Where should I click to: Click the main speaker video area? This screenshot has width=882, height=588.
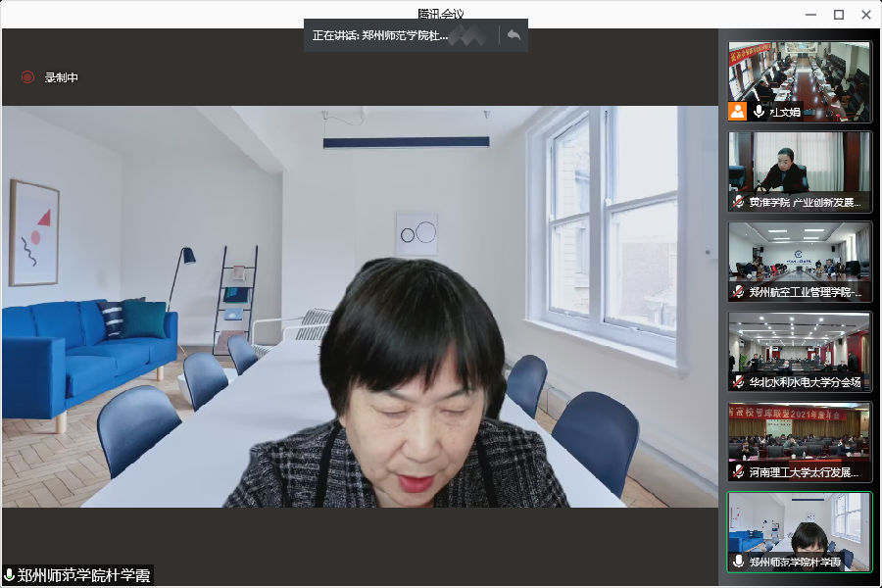click(x=361, y=306)
